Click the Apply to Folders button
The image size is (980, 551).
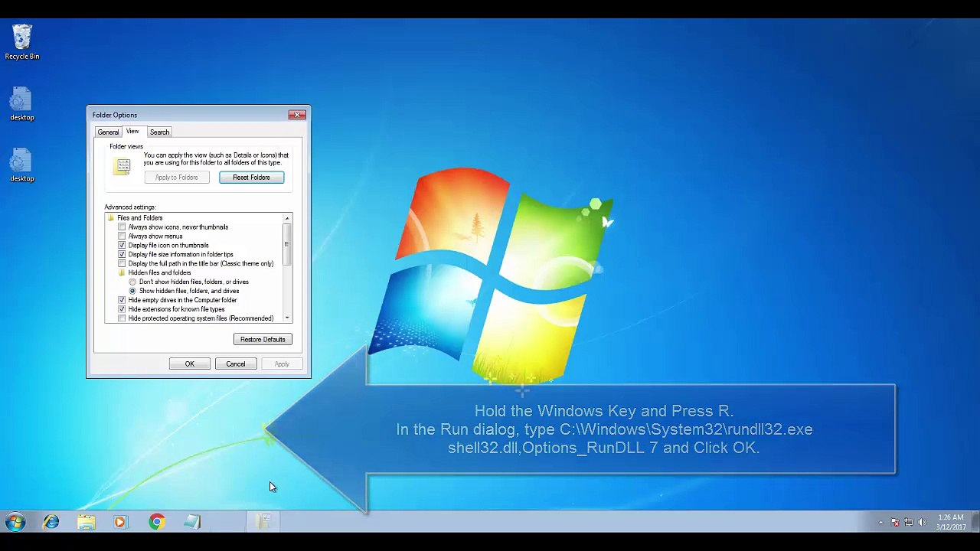coord(176,178)
